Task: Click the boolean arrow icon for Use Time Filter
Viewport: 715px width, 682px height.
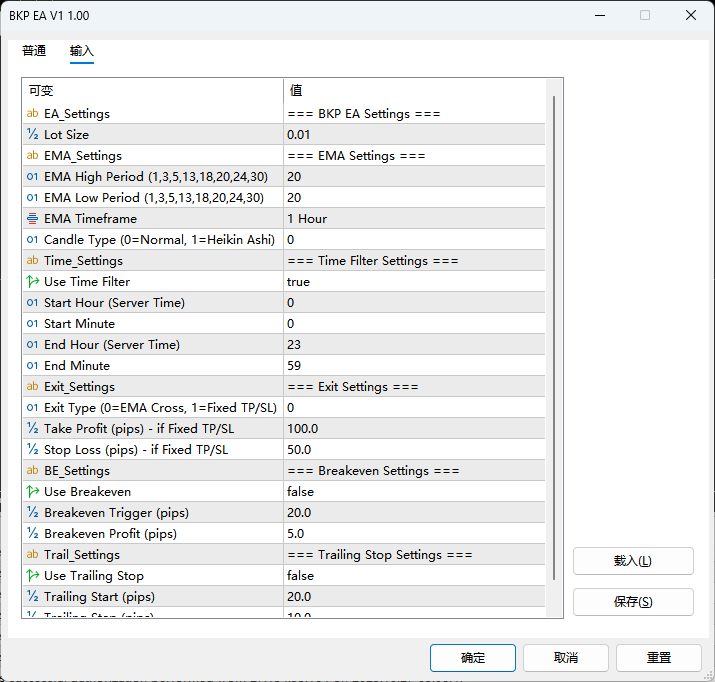Action: 33,282
